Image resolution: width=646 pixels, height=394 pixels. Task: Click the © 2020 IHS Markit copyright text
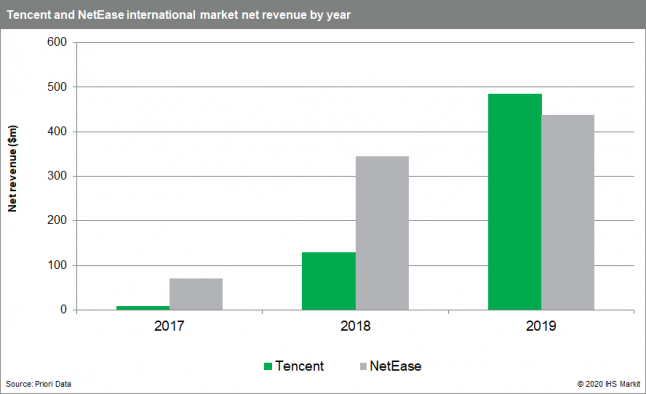pyautogui.click(x=609, y=384)
